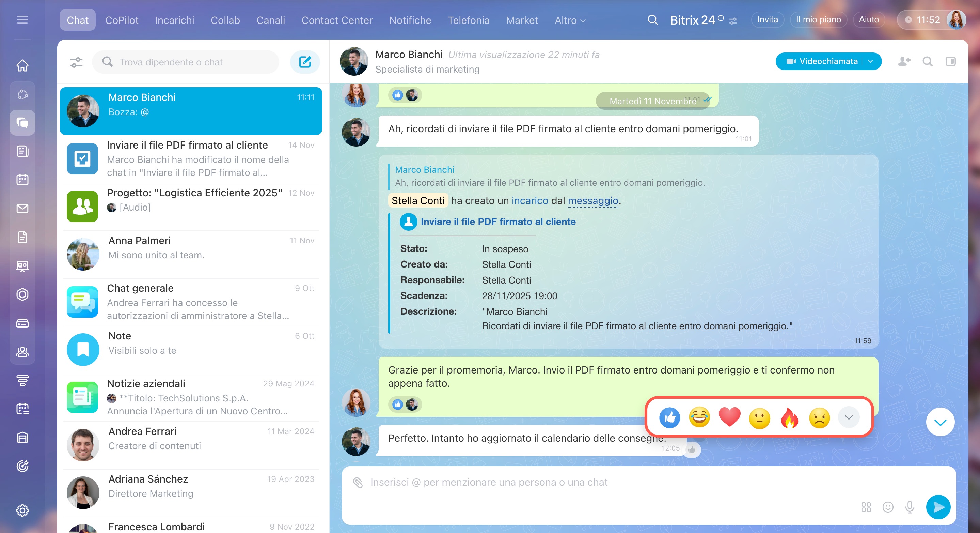Click the send message button
The width and height of the screenshot is (980, 533).
pos(938,507)
